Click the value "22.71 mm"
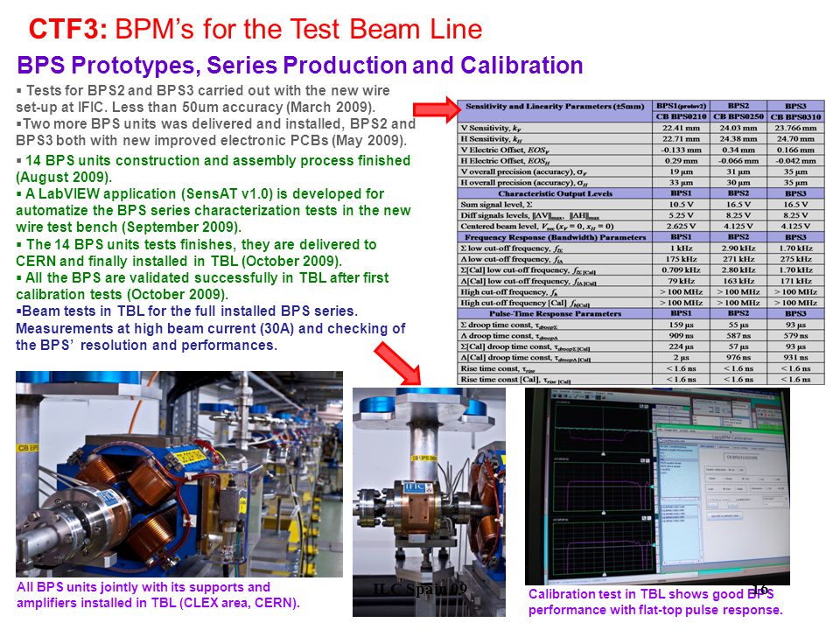Viewport: 840px width, 630px height. point(681,139)
